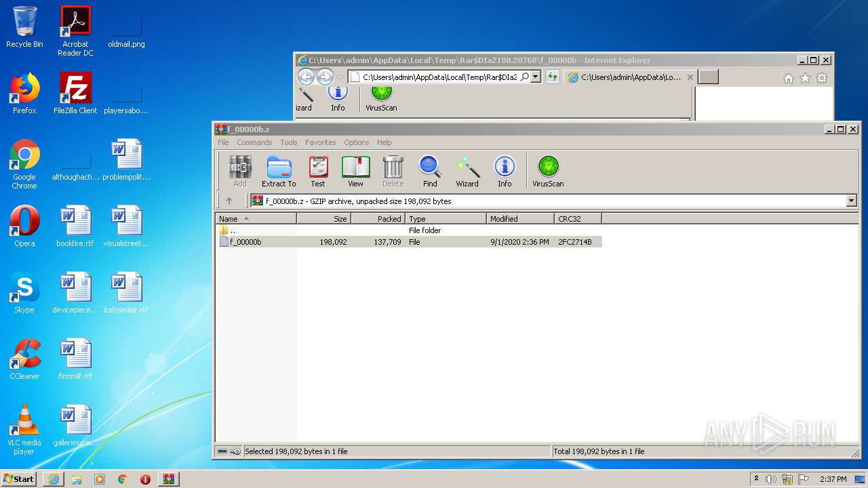Click the Back button in Internet Explorer
Image resolution: width=868 pixels, height=488 pixels.
pos(306,77)
